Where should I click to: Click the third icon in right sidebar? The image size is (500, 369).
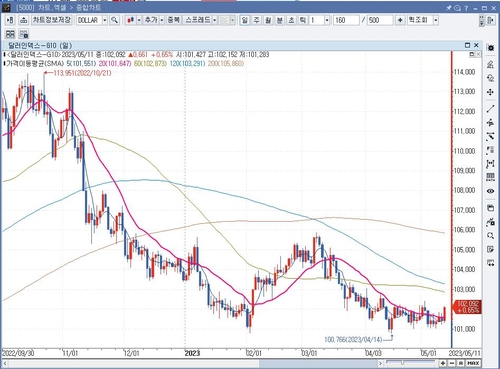click(x=490, y=78)
